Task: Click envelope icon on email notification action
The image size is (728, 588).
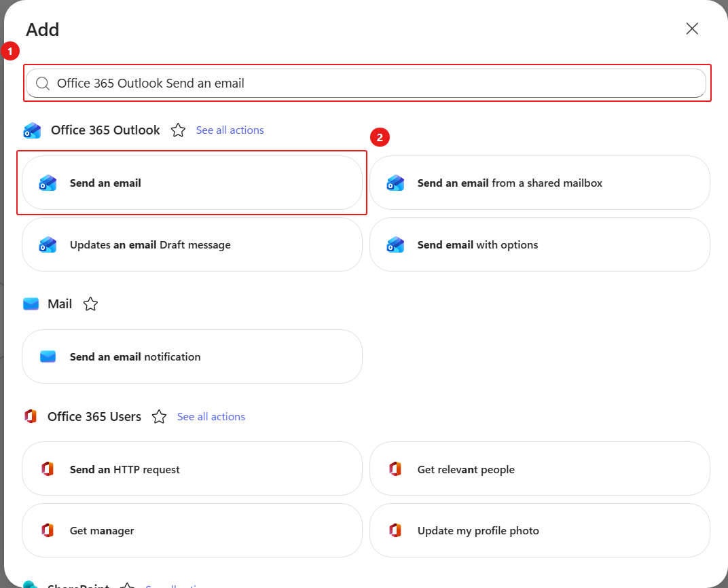Action: pos(48,356)
